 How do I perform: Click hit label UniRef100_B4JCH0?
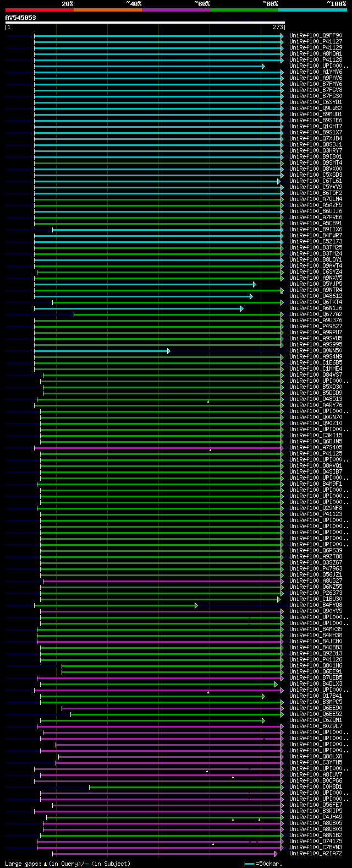316,642
